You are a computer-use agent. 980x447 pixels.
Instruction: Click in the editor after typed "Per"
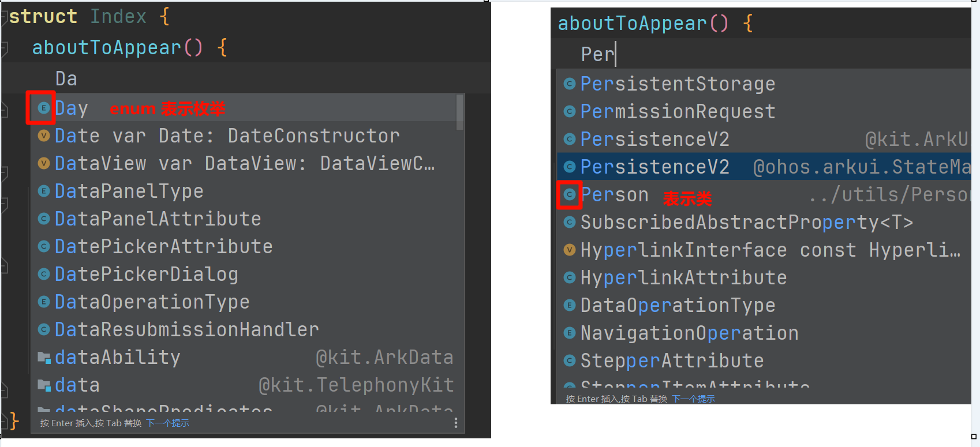pos(616,54)
